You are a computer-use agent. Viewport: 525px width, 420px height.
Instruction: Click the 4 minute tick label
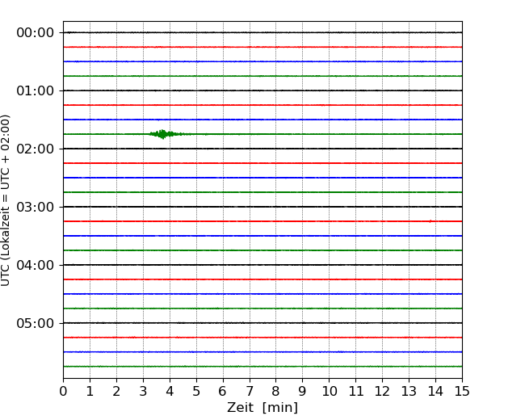coord(170,392)
